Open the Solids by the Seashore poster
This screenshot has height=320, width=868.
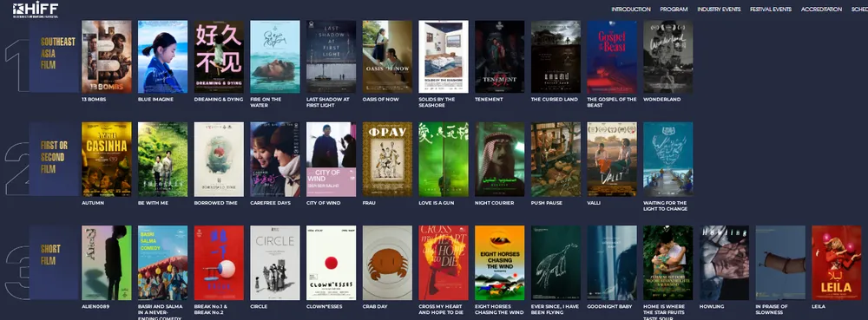tap(444, 56)
